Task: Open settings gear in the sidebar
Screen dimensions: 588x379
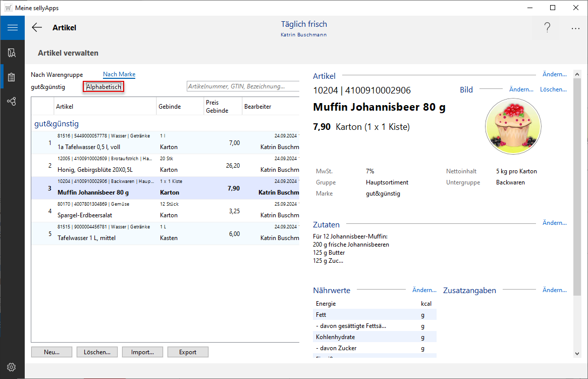Action: click(12, 367)
